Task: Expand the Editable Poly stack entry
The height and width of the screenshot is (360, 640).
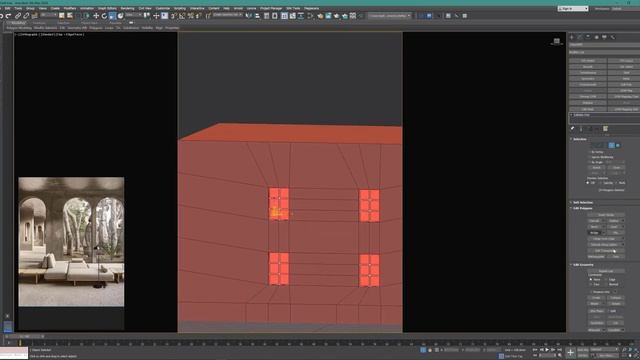Action: pyautogui.click(x=571, y=115)
